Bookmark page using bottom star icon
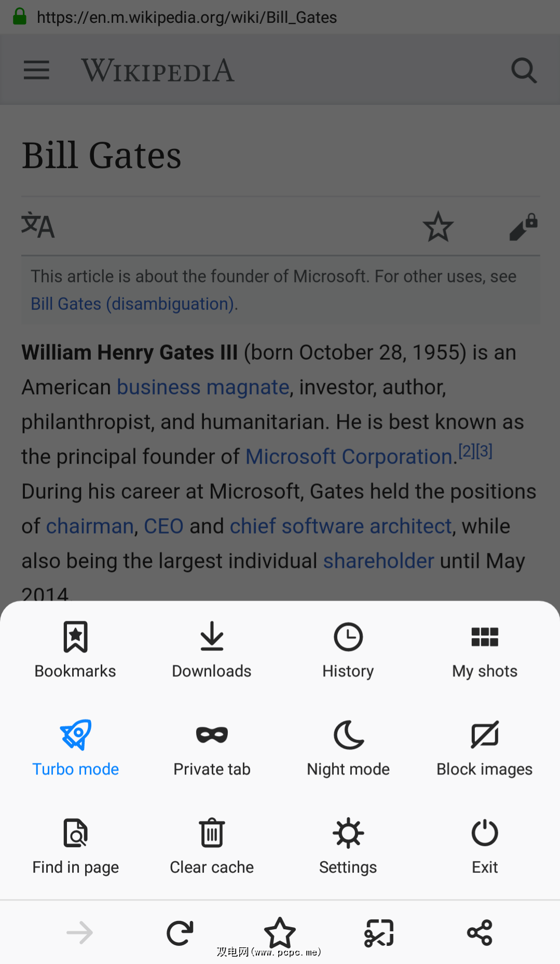The image size is (560, 964). tap(280, 932)
